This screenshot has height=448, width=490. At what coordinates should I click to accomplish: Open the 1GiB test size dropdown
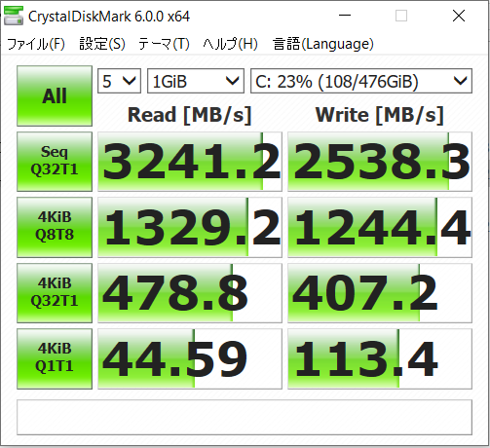tap(196, 81)
